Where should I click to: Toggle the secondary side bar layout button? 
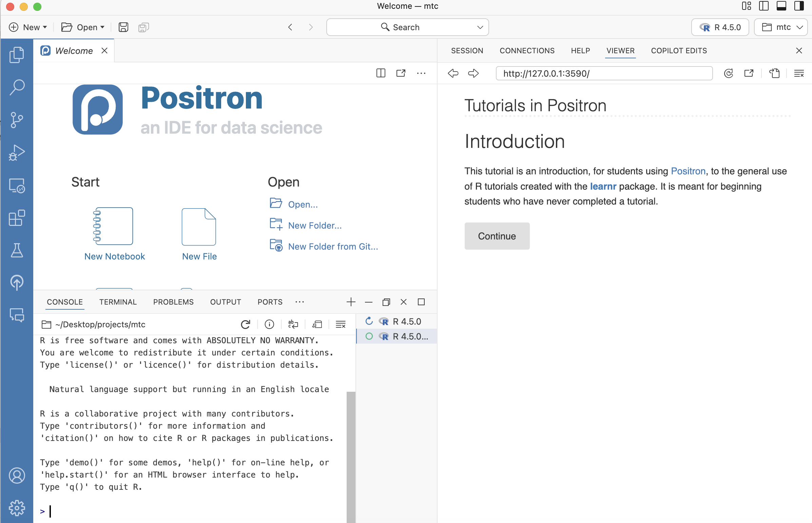[x=799, y=6]
